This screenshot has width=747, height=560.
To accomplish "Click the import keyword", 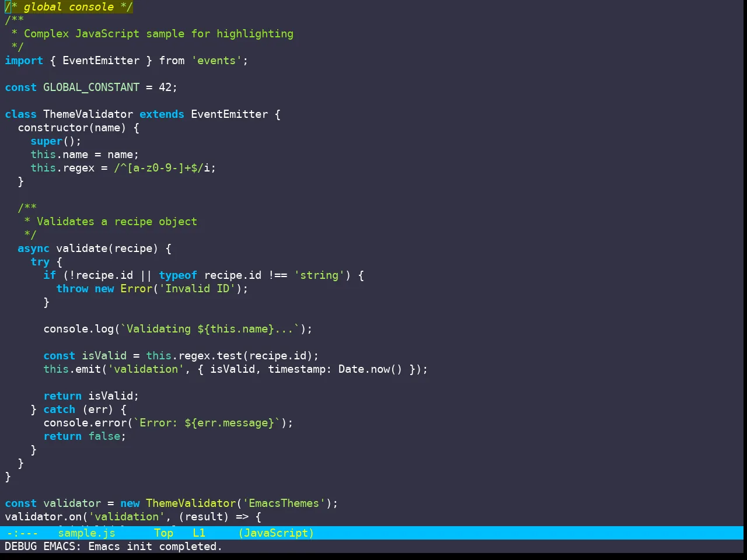I will coord(24,61).
